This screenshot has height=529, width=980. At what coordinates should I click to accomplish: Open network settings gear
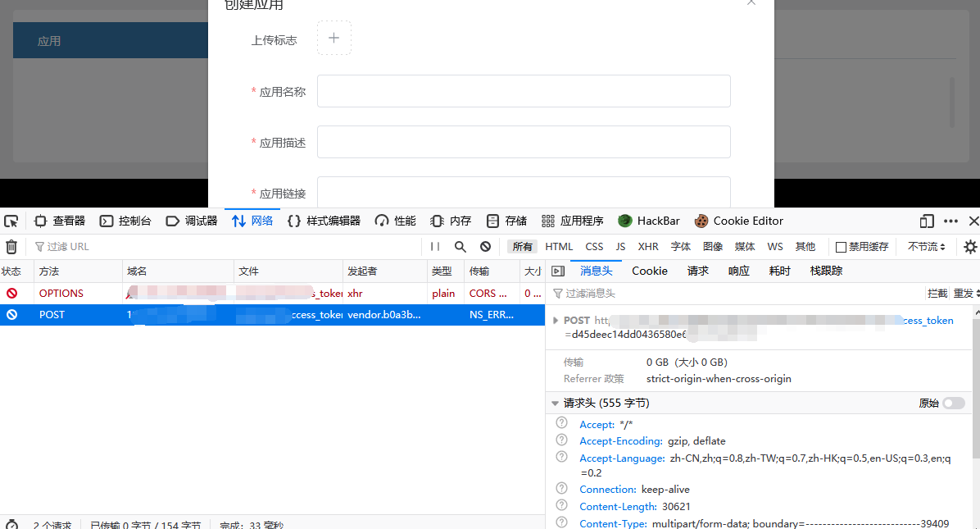point(970,246)
